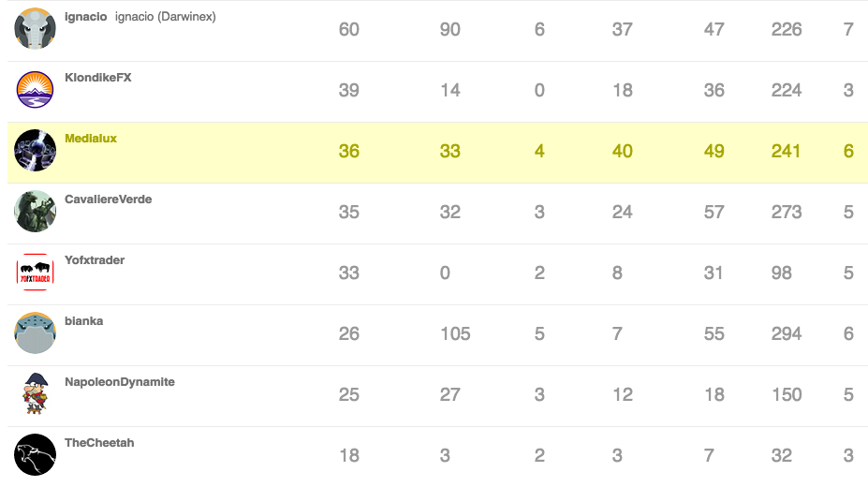Viewport: 868px width, 487px height.
Task: Open the ignacio username link
Action: [85, 17]
